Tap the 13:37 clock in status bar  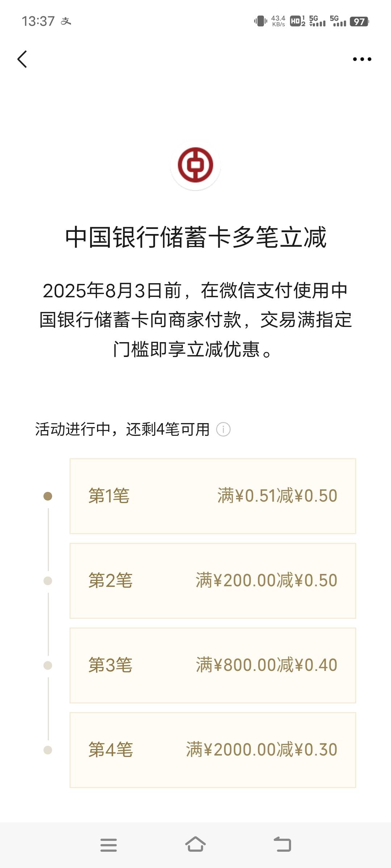point(38,21)
